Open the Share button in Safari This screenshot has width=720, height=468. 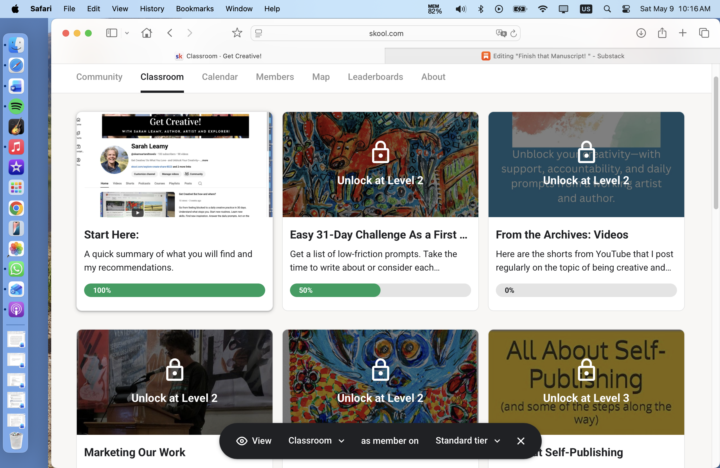pos(662,33)
